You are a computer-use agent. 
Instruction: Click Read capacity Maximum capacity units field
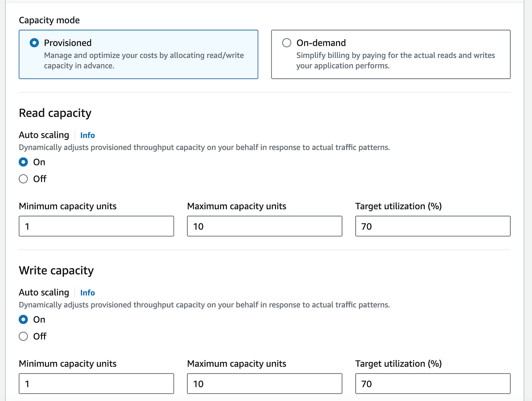264,226
